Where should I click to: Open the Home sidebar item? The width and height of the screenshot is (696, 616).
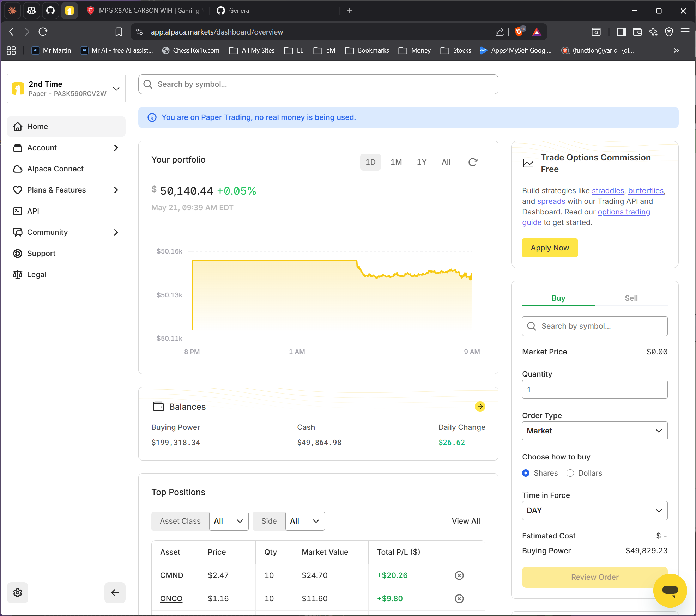coord(66,127)
